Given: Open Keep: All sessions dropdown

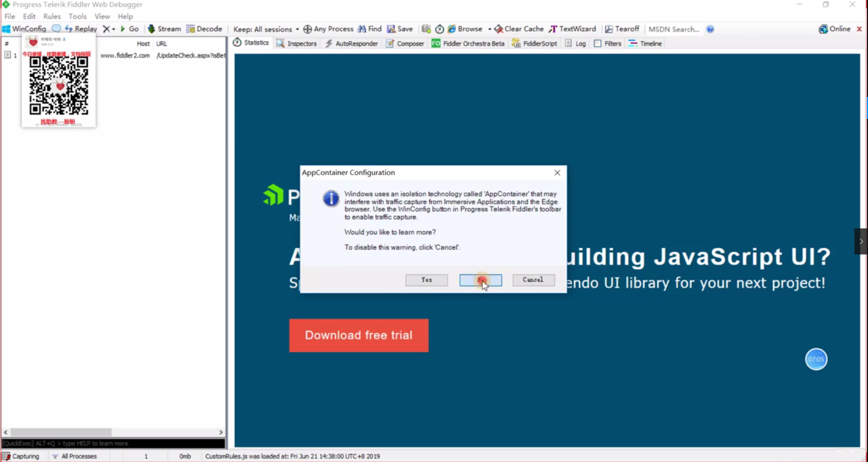Looking at the screenshot, I should point(266,29).
